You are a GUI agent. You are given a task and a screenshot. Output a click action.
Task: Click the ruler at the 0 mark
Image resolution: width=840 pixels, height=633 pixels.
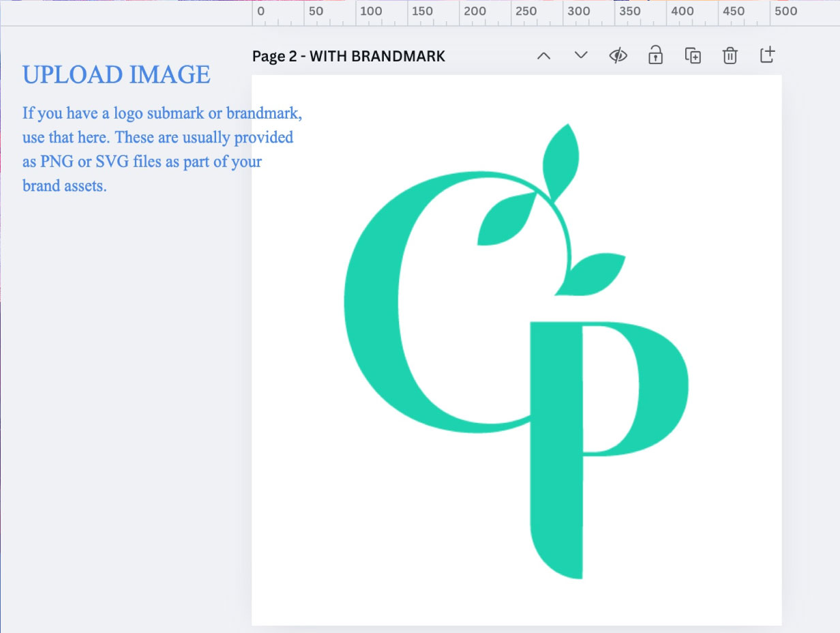[x=261, y=11]
